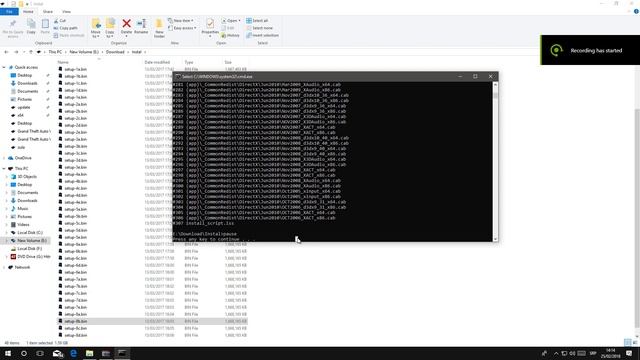The width and height of the screenshot is (640, 360).
Task: Open Properties of selected file
Action: (210, 29)
